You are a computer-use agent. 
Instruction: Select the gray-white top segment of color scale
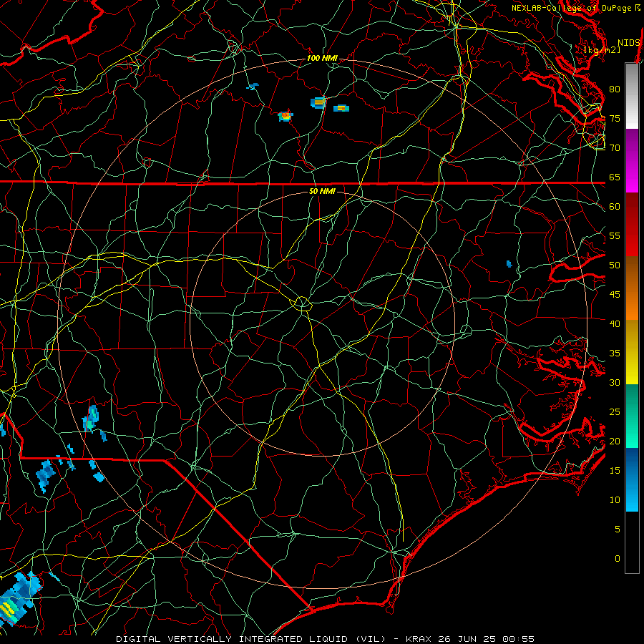coord(632,96)
